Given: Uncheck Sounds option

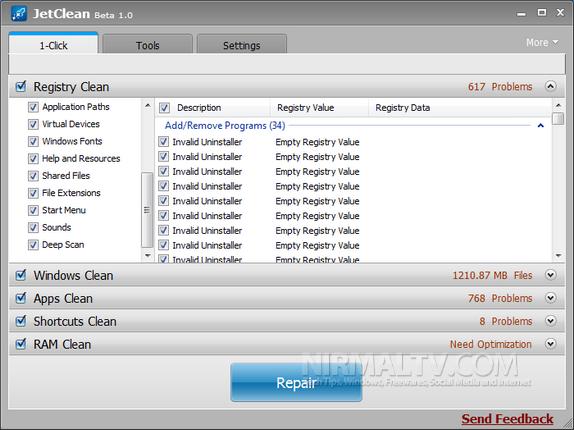Looking at the screenshot, I should click(x=33, y=227).
